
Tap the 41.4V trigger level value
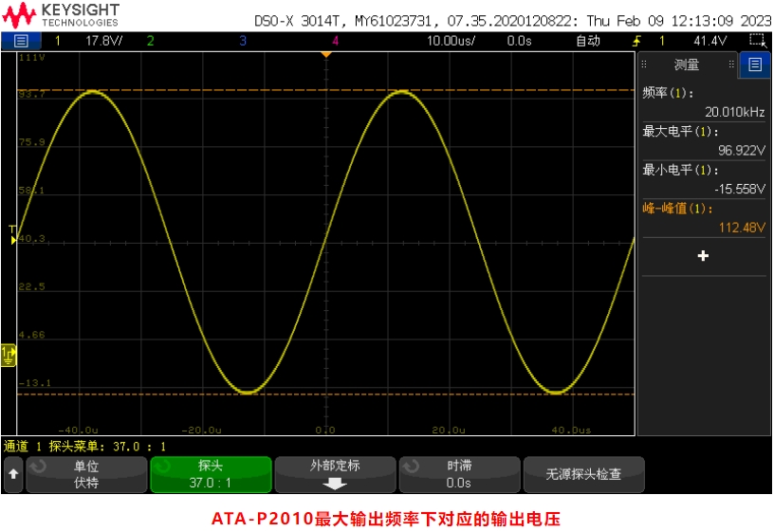pos(709,41)
